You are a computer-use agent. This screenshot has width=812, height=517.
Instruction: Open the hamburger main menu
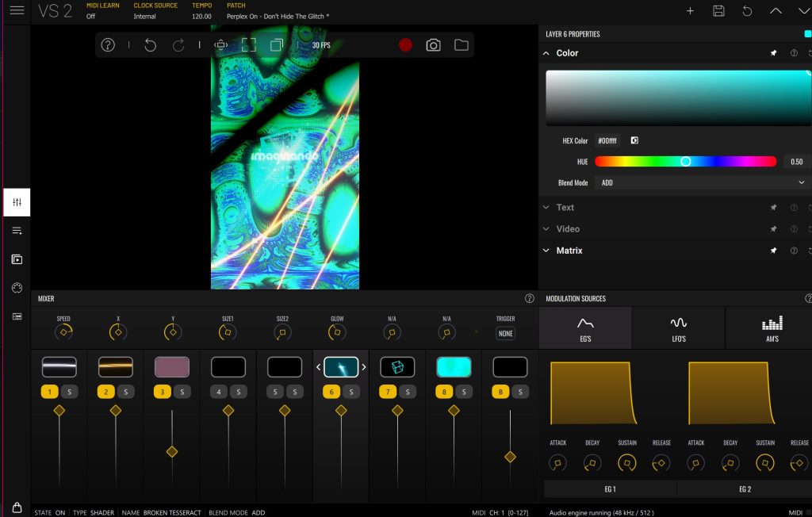[17, 11]
